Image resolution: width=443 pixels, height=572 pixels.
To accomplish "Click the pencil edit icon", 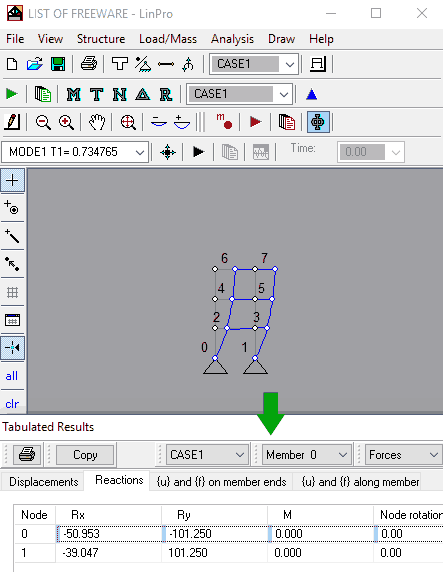I will click(12, 122).
